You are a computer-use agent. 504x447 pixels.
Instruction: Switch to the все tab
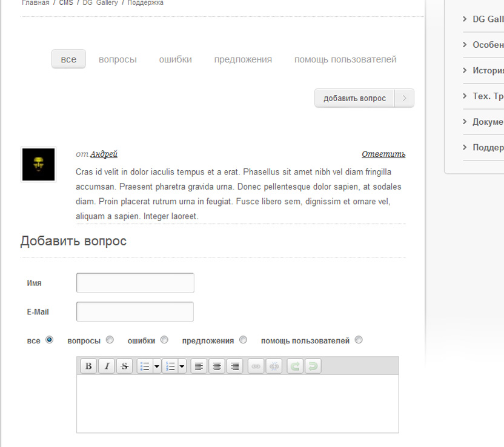tap(68, 59)
